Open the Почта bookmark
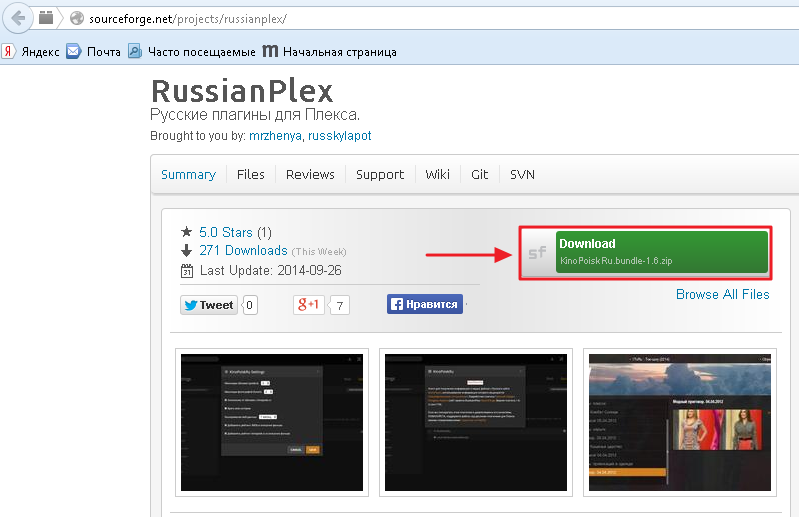 coord(94,51)
